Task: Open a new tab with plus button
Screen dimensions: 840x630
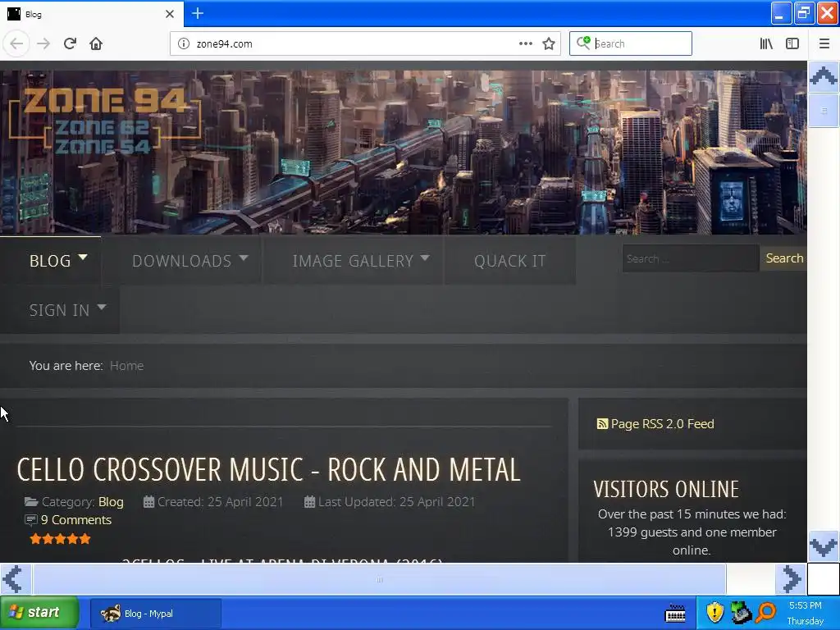Action: tap(198, 13)
